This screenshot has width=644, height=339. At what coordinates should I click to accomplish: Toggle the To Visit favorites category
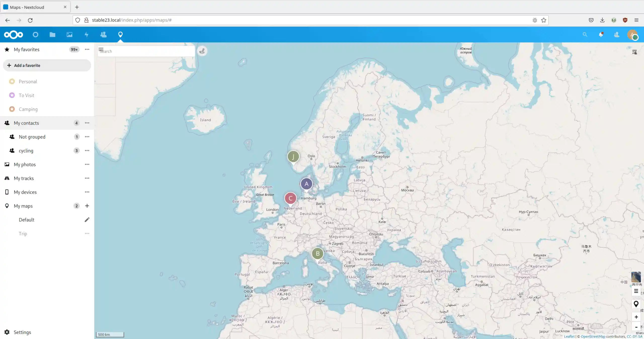(26, 95)
